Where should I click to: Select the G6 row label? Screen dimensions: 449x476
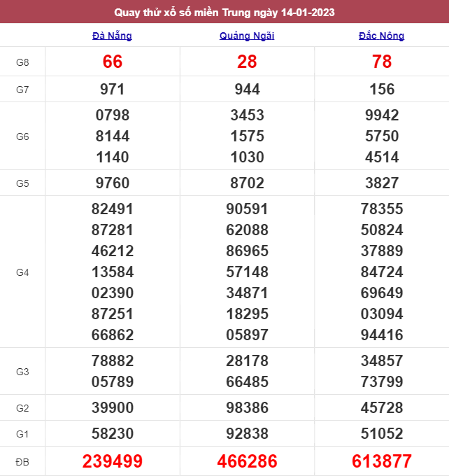pos(22,136)
